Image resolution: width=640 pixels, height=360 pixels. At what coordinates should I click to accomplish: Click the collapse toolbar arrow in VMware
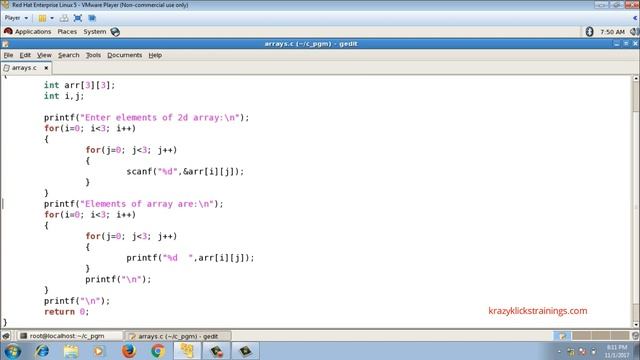click(635, 18)
